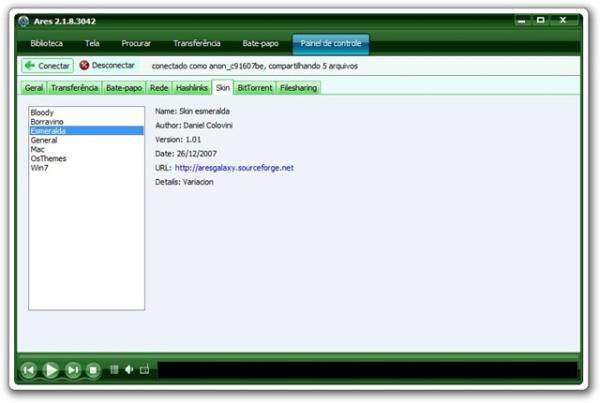The width and height of the screenshot is (600, 403).
Task: Click the volume speaker icon
Action: coord(129,370)
